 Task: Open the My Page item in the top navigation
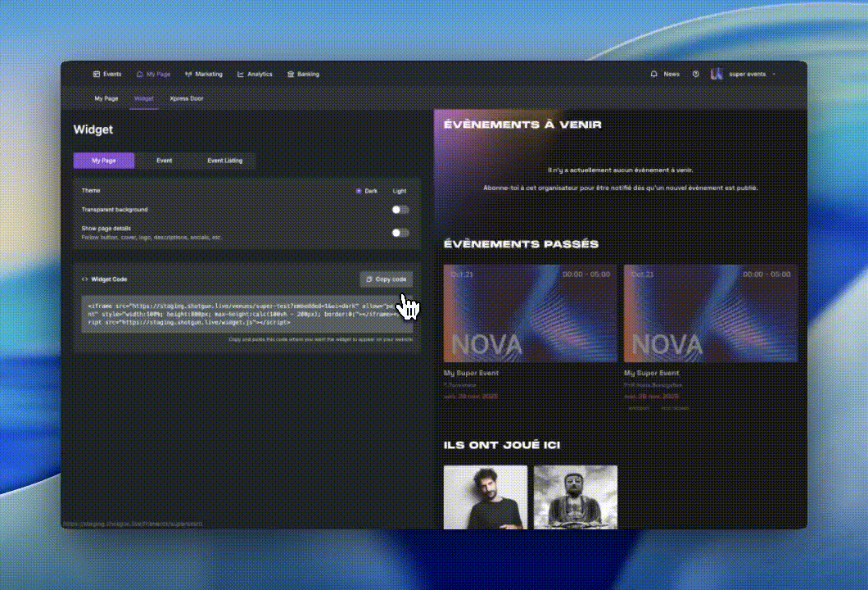click(153, 75)
